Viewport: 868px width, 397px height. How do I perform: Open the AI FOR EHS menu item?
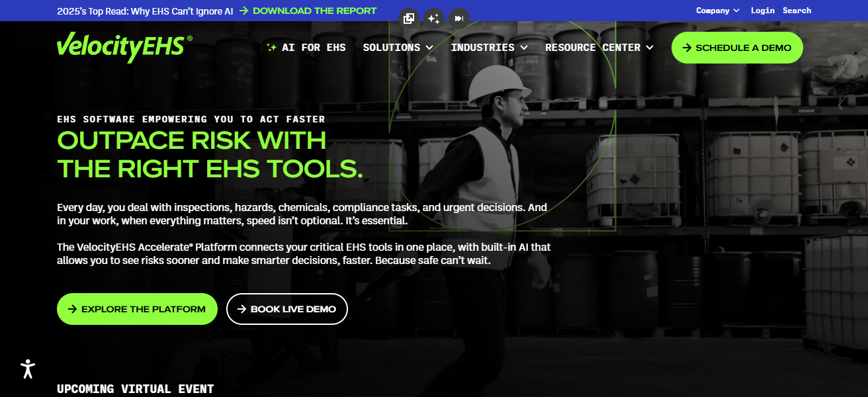(x=314, y=48)
